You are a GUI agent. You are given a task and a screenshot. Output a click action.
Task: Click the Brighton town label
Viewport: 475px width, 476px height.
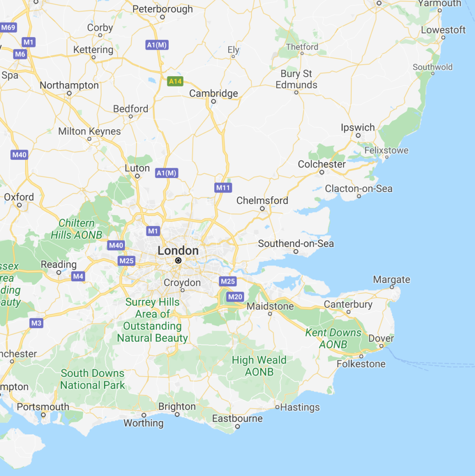pyautogui.click(x=177, y=406)
